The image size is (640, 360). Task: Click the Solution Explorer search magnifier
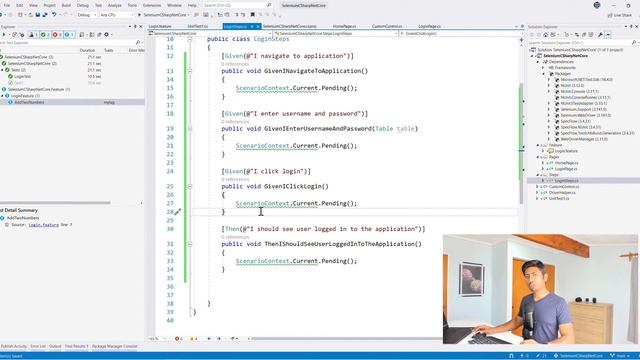click(633, 42)
